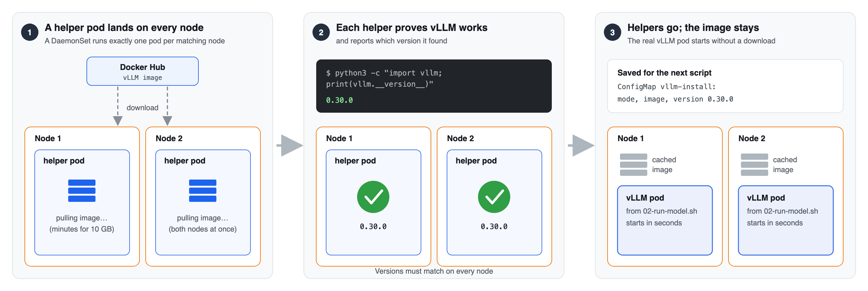Screen dimensions: 868x291
Task: Click 'and reports which version it found' subtitle
Action: [392, 41]
